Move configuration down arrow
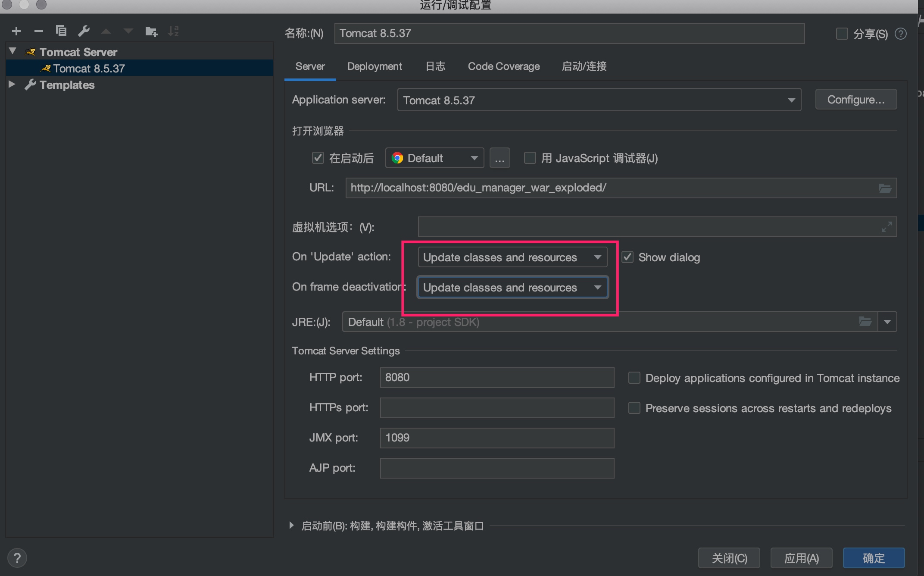Viewport: 924px width, 576px height. pos(128,31)
